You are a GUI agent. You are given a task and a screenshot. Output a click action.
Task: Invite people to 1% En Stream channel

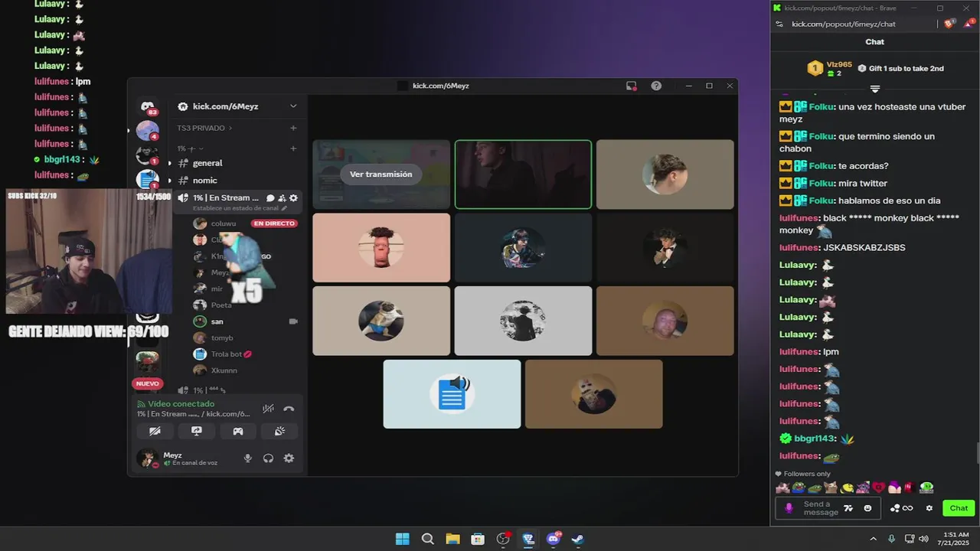point(282,198)
